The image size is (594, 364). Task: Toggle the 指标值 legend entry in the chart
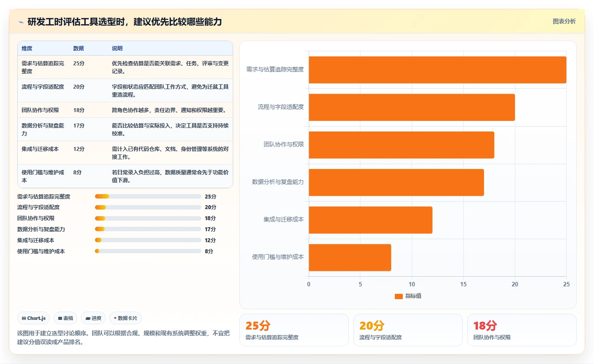coord(408,296)
